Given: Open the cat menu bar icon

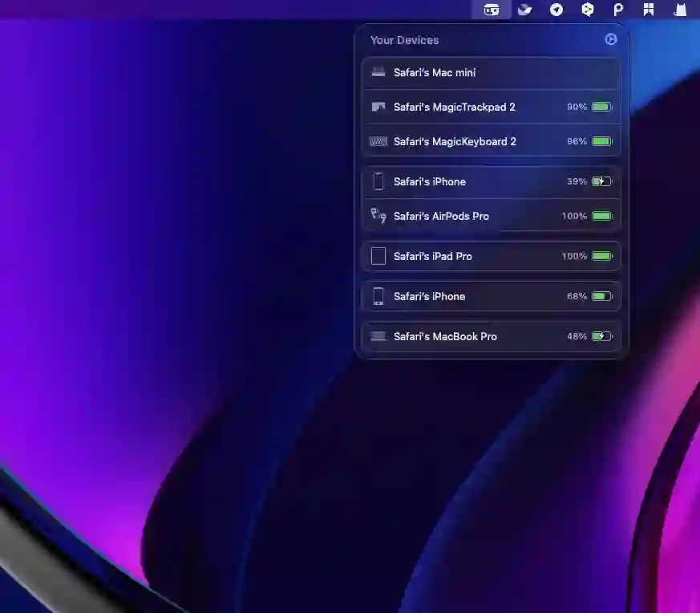Looking at the screenshot, I should click(680, 10).
